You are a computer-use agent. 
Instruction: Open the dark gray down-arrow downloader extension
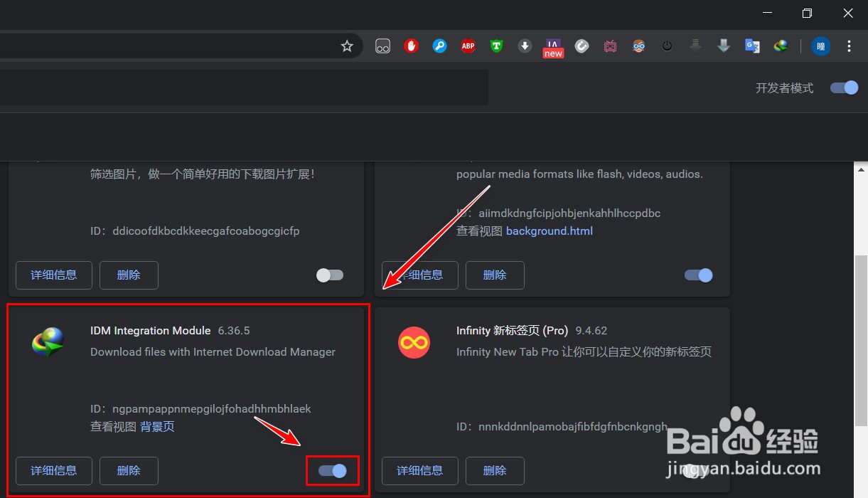pos(695,46)
